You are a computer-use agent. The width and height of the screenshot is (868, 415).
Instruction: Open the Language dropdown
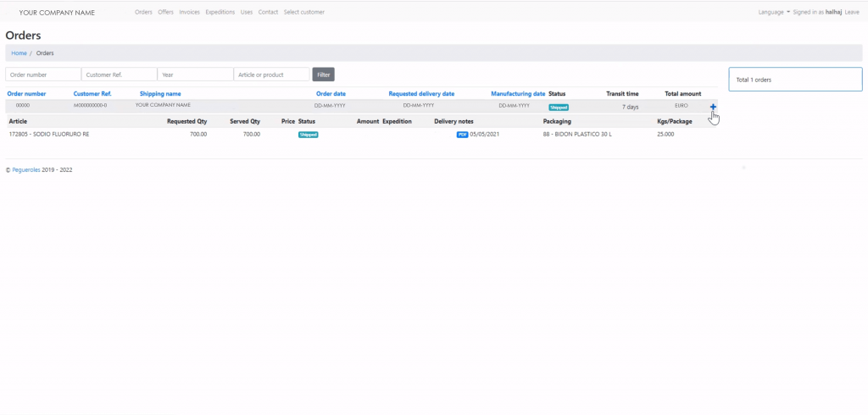tap(774, 13)
